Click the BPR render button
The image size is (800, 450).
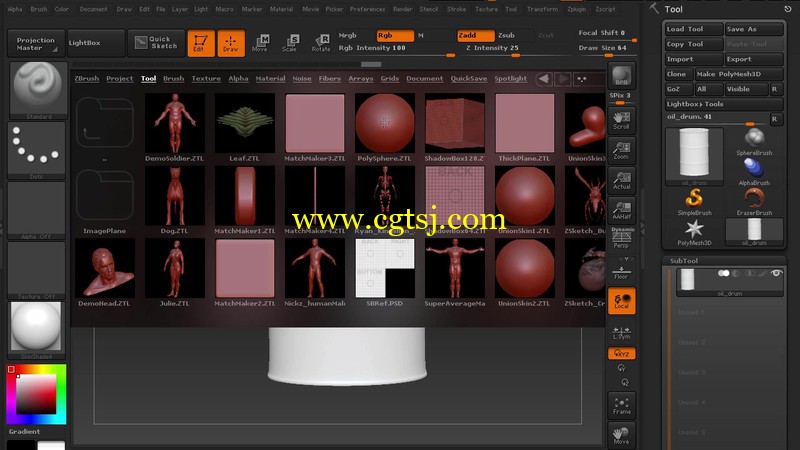(x=621, y=76)
